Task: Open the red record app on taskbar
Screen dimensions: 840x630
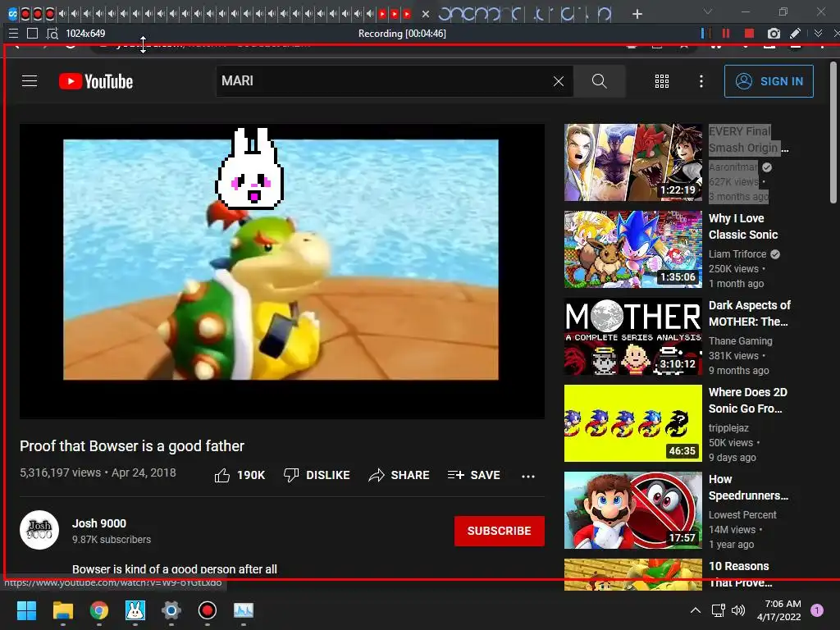Action: 208,610
